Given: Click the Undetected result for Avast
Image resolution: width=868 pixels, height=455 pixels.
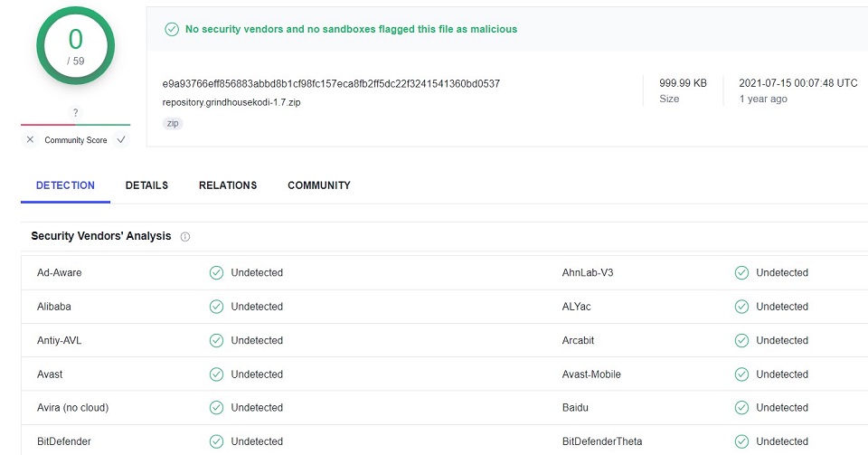Looking at the screenshot, I should (257, 374).
